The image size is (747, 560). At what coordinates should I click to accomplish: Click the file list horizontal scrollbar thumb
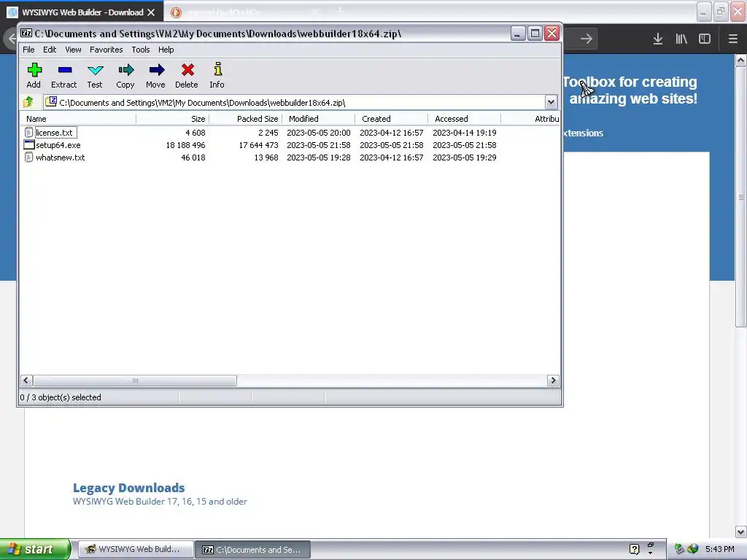pos(135,380)
